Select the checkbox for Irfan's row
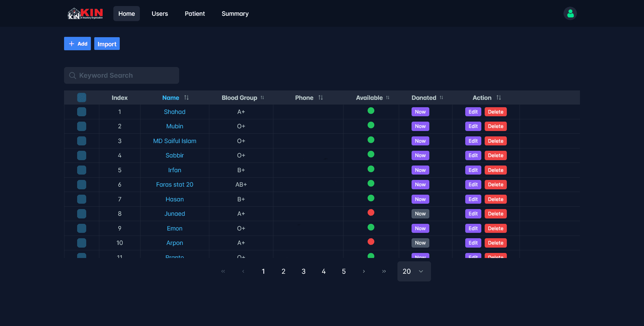This screenshot has width=644, height=326. pos(82,170)
